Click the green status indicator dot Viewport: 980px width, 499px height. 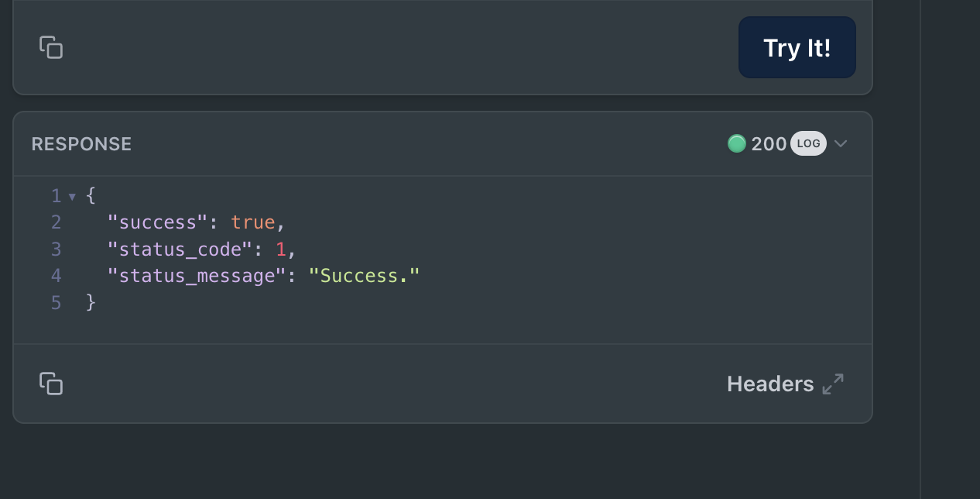(737, 143)
